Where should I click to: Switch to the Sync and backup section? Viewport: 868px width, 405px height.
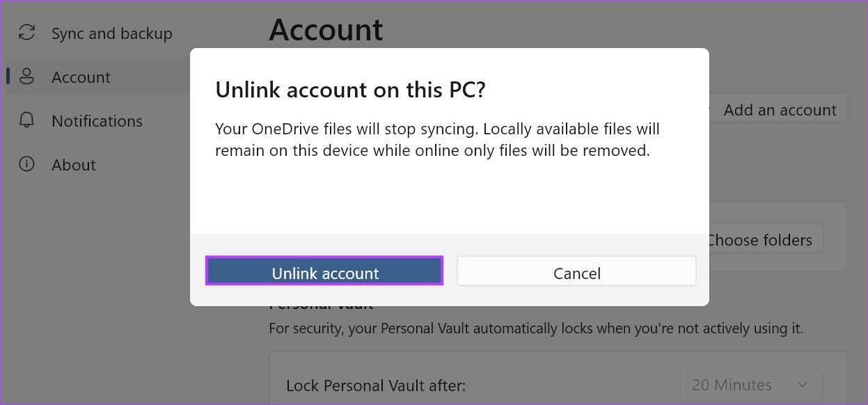pyautogui.click(x=111, y=33)
